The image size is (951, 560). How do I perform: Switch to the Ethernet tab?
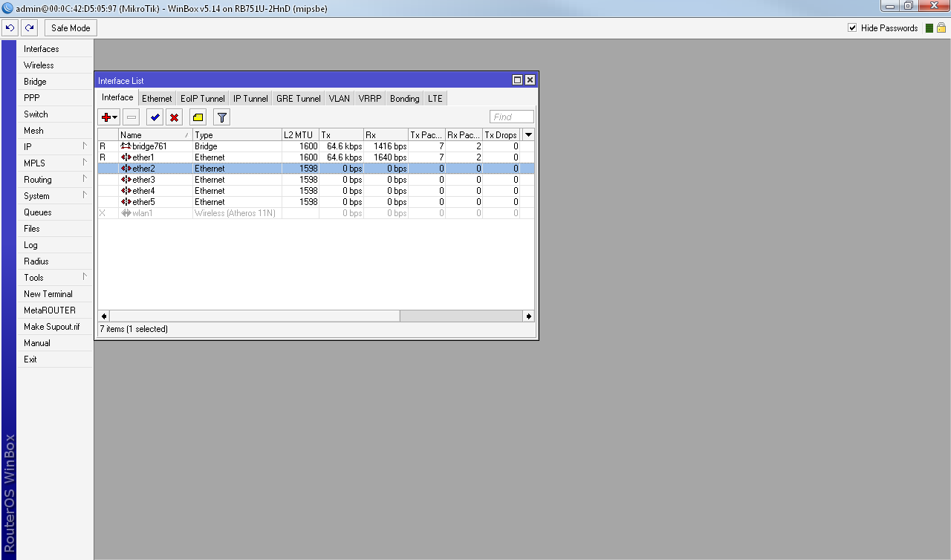tap(157, 98)
